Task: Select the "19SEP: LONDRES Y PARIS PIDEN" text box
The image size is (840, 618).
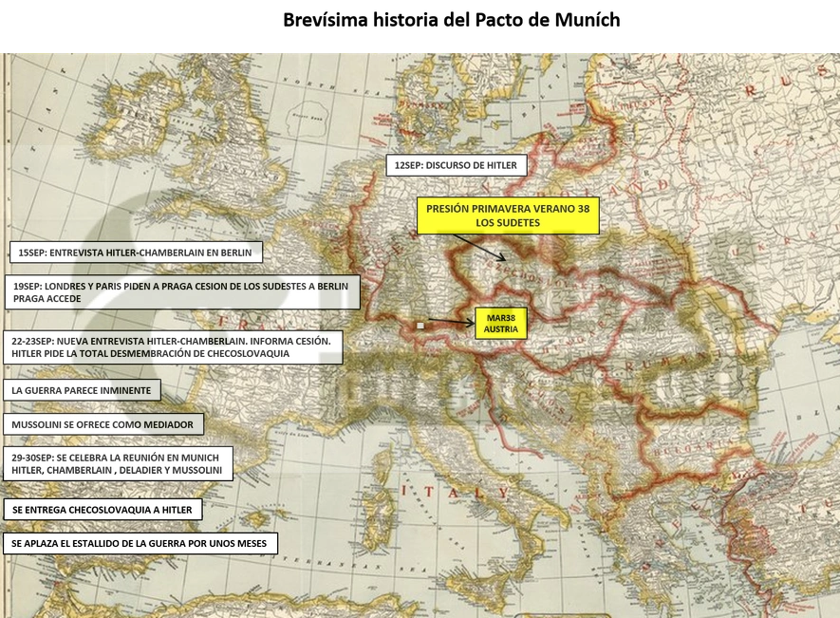Action: [x=182, y=292]
